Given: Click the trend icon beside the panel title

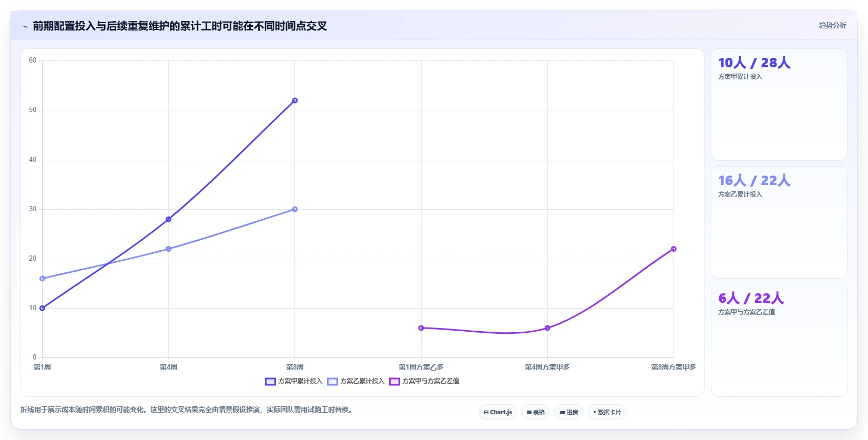Looking at the screenshot, I should click(25, 26).
